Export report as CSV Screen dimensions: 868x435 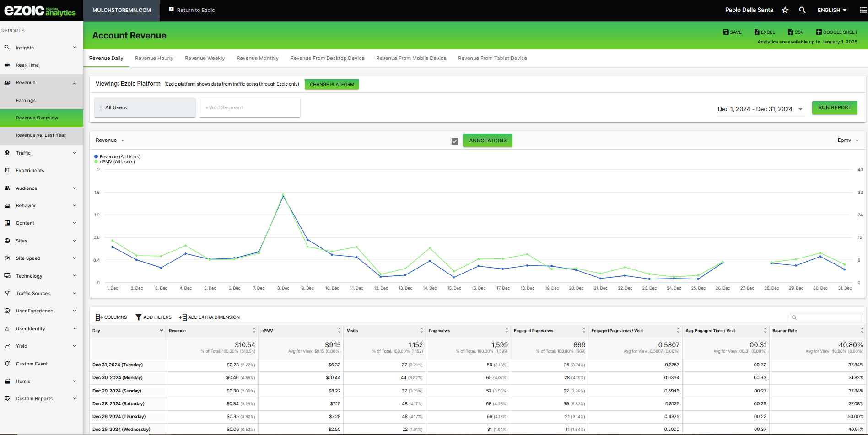coord(796,32)
